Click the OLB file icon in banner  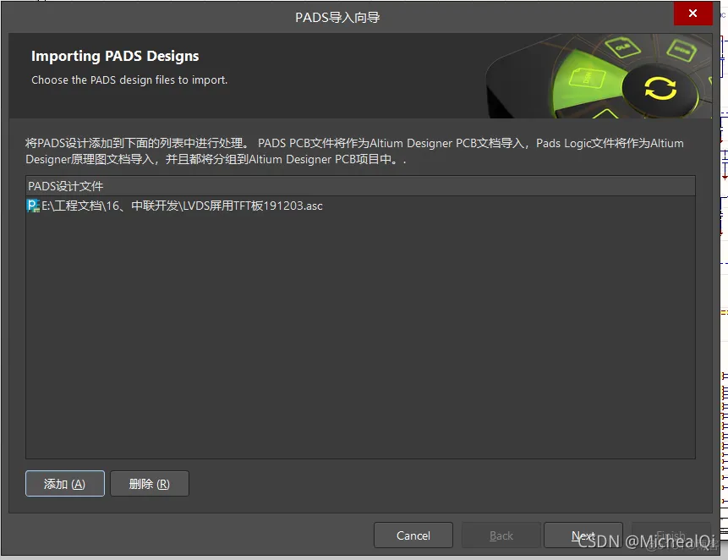pyautogui.click(x=623, y=48)
